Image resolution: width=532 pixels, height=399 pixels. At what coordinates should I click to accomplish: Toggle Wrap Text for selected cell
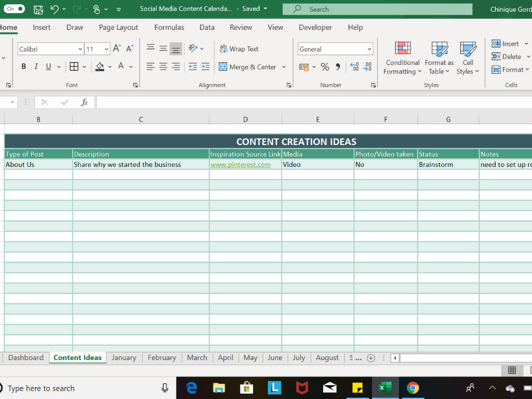point(239,49)
